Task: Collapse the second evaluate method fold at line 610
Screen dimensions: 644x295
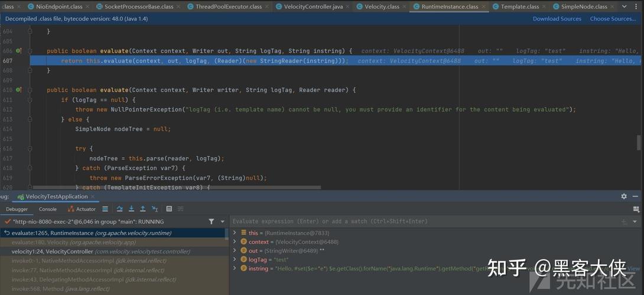Action: pyautogui.click(x=30, y=90)
